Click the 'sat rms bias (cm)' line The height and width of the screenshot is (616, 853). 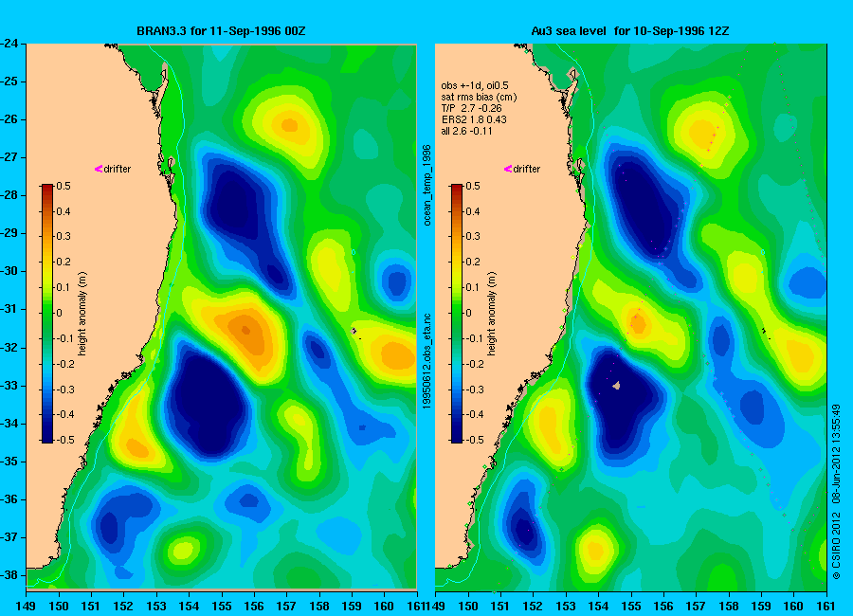click(479, 97)
